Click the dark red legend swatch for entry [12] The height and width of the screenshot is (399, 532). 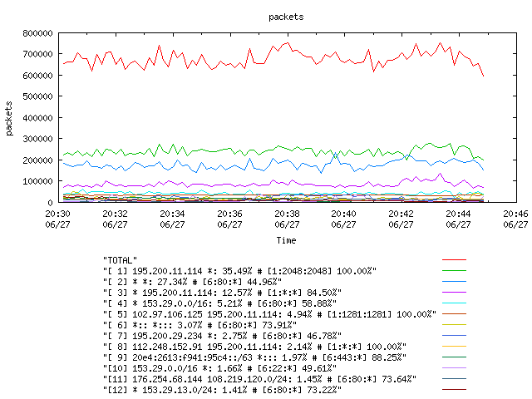pyautogui.click(x=455, y=390)
